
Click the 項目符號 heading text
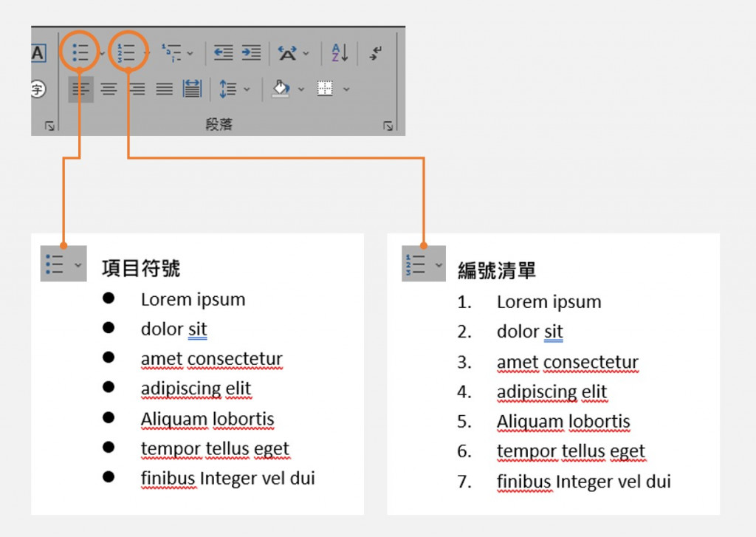tap(141, 268)
